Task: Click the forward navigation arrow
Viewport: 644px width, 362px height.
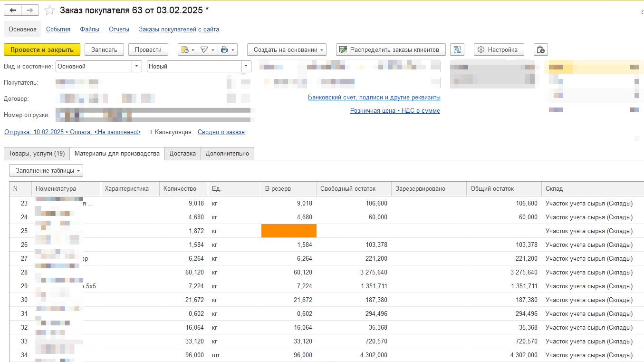Action: 30,10
